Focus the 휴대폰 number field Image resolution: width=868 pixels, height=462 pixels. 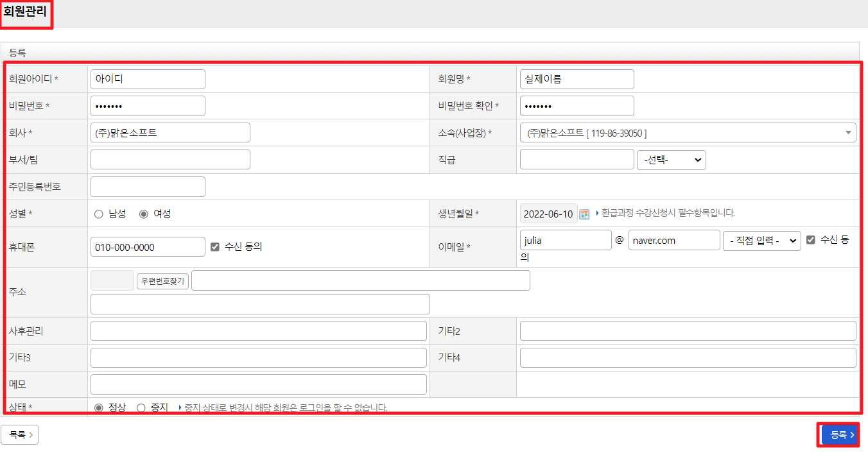pos(148,247)
